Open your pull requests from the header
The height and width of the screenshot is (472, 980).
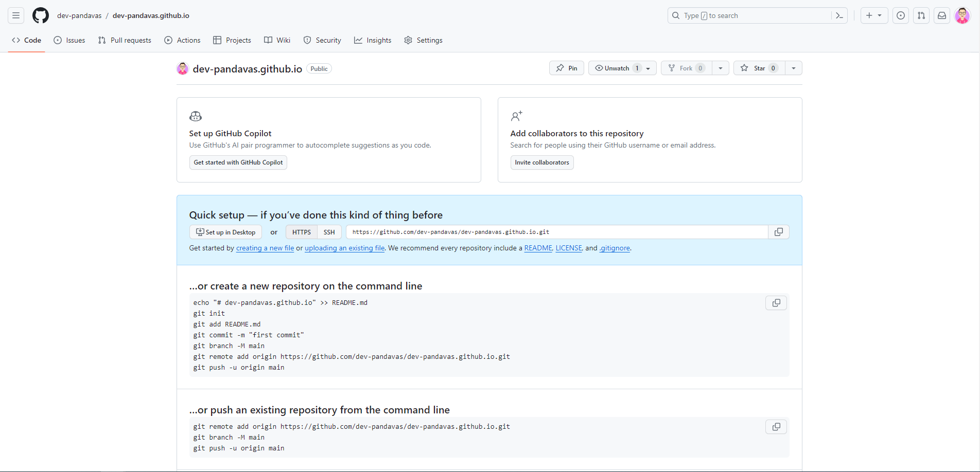pos(921,15)
